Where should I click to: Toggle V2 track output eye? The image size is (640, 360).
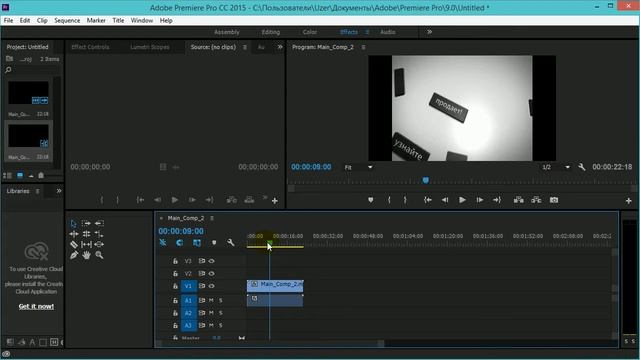point(211,273)
